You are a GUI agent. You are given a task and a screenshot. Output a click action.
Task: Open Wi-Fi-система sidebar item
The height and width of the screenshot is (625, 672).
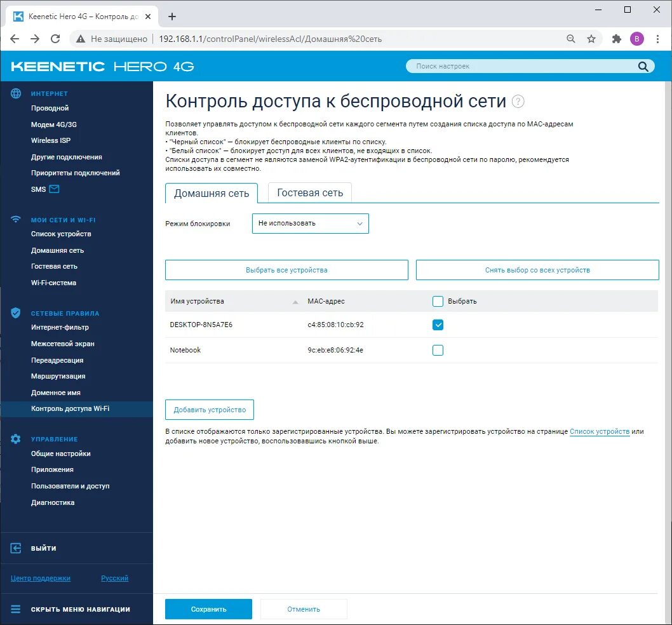[53, 283]
